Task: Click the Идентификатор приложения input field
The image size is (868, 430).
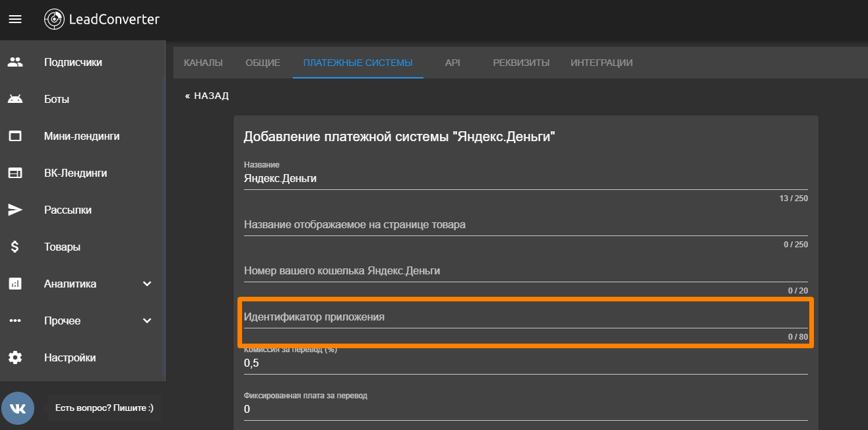Action: point(525,318)
